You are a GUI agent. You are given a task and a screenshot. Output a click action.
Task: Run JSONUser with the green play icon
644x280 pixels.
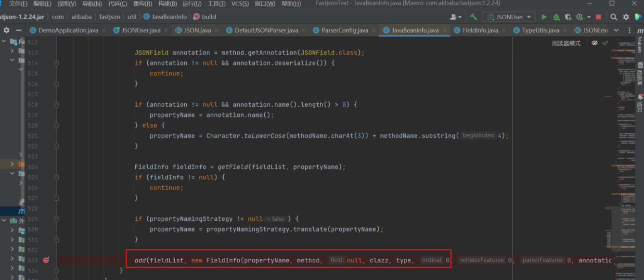[544, 17]
